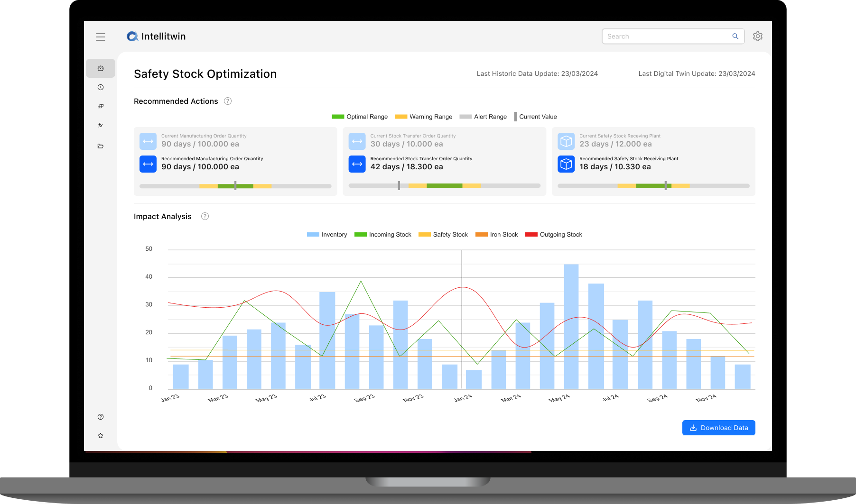Expand the Impact Analysis help tooltip

point(205,216)
